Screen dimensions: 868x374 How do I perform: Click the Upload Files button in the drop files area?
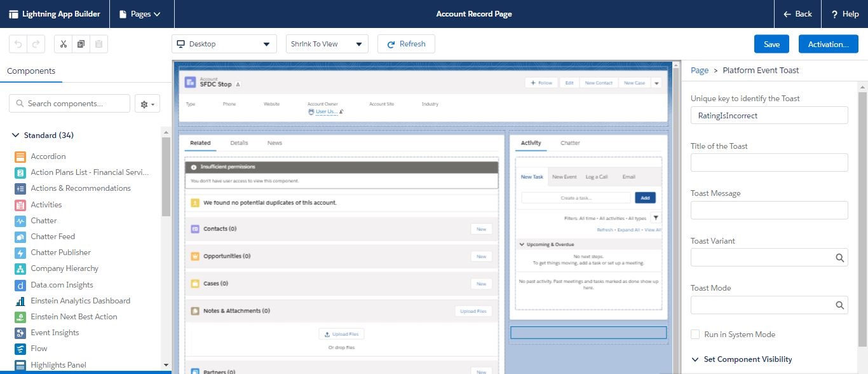tap(341, 334)
